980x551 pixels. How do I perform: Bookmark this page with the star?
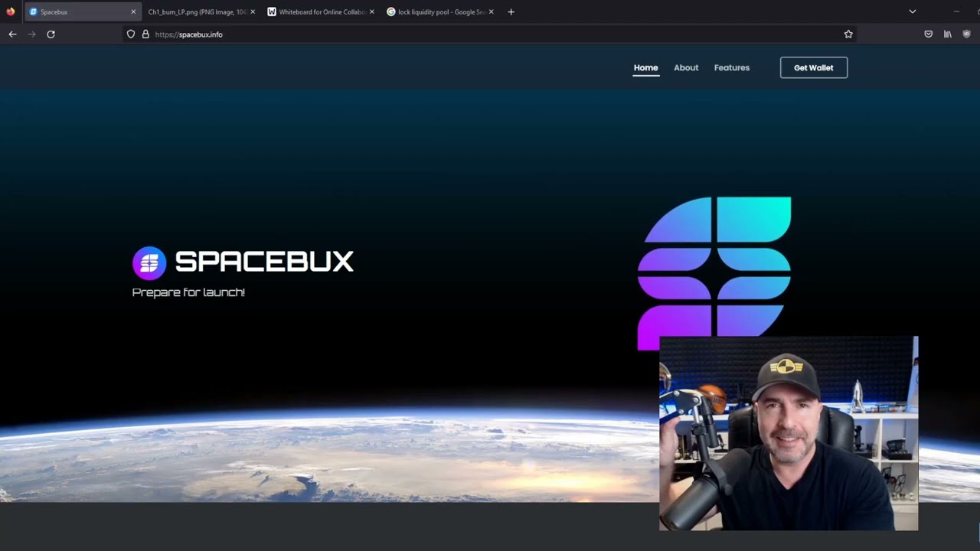tap(848, 34)
